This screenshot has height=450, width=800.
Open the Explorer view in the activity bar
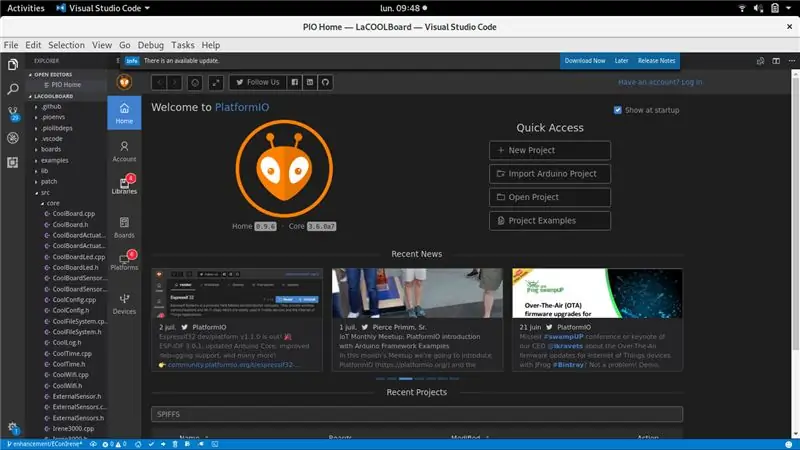click(13, 64)
